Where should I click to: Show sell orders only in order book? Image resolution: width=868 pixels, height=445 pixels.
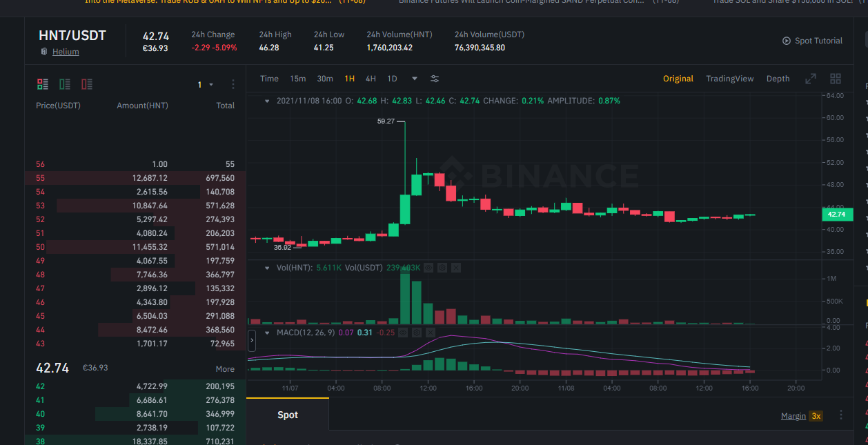click(87, 84)
